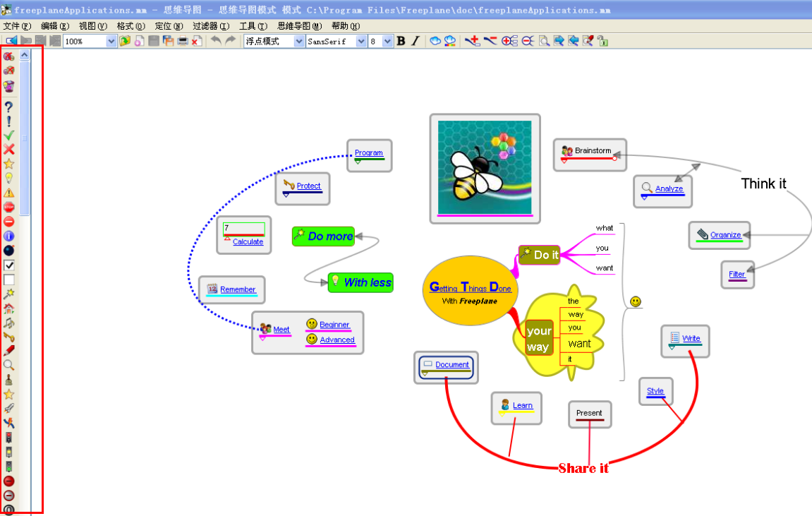Select the Brainstorm node
Image resolution: width=812 pixels, height=516 pixels.
[x=590, y=155]
